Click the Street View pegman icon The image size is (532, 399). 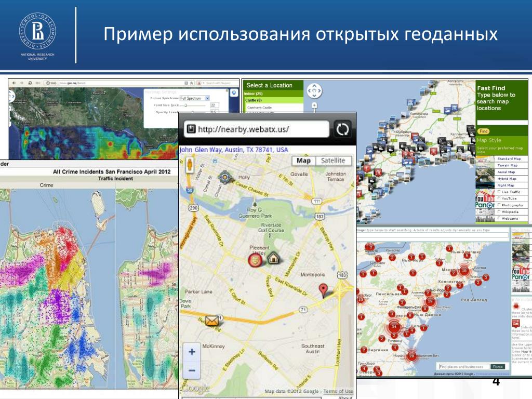pyautogui.click(x=190, y=166)
